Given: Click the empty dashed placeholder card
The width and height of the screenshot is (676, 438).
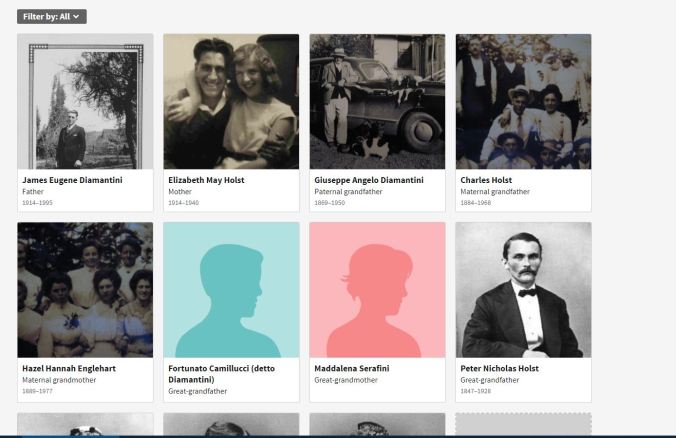Looking at the screenshot, I should pyautogui.click(x=523, y=425).
